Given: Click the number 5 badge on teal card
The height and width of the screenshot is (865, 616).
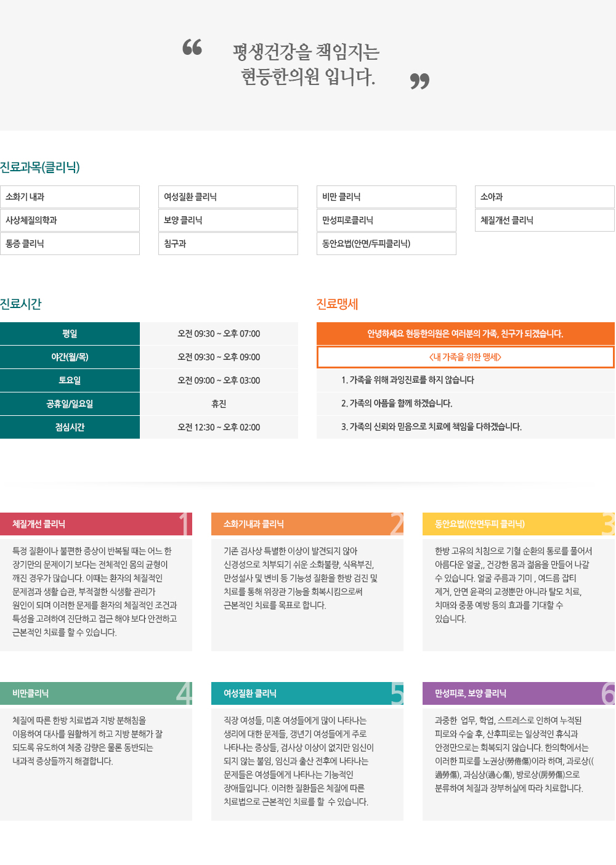Looking at the screenshot, I should pos(397,693).
